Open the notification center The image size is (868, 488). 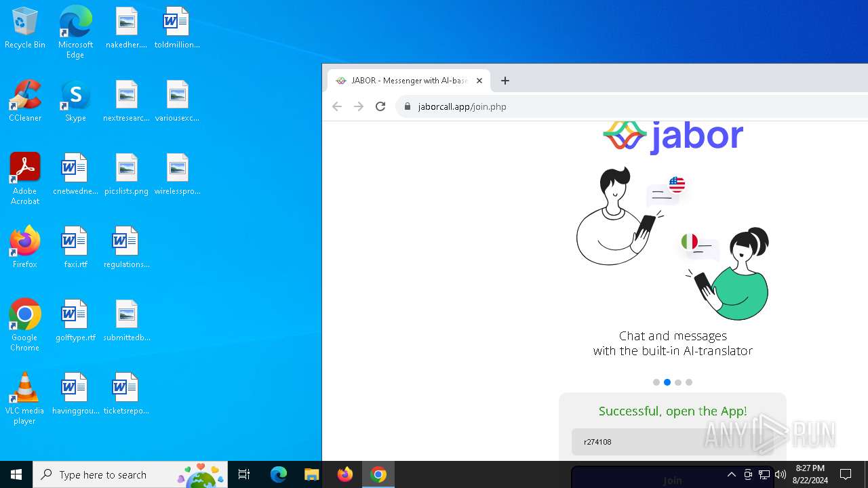tap(846, 474)
